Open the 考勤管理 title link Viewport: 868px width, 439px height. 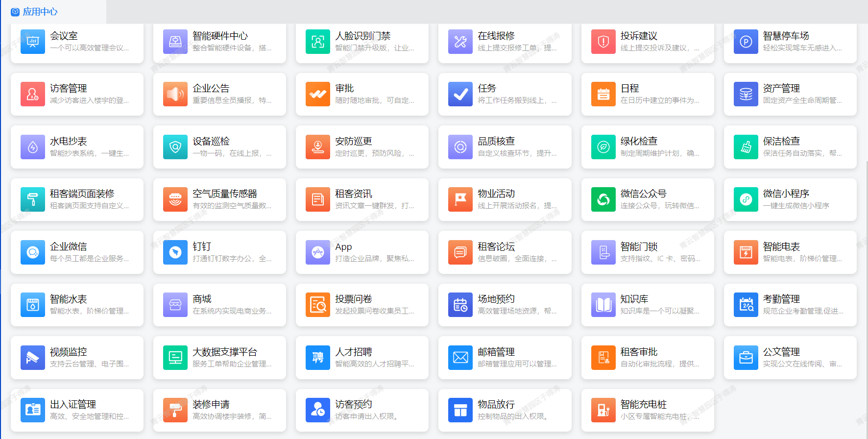pyautogui.click(x=781, y=299)
